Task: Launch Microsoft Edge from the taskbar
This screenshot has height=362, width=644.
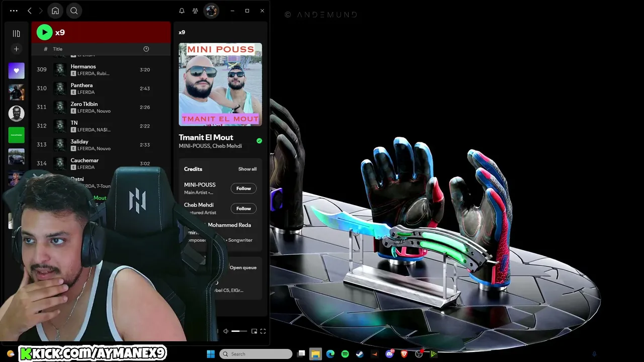Action: click(x=330, y=354)
